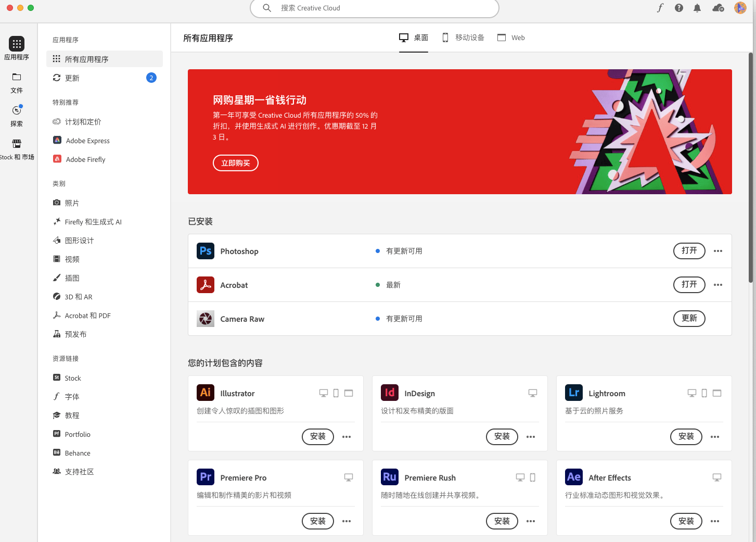Click the 搜索 Creative Cloud search field

click(375, 8)
